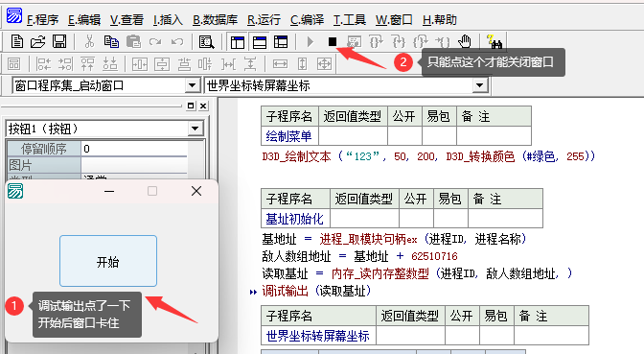Align components to bottom edges
The image size is (644, 354).
point(109,64)
